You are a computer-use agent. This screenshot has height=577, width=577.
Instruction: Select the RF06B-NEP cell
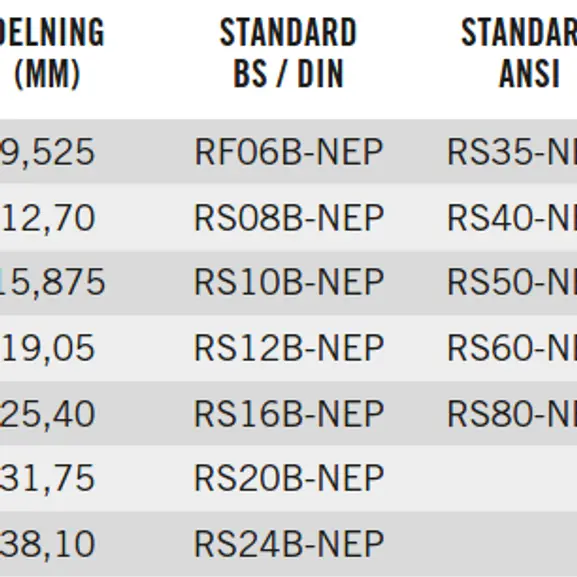pyautogui.click(x=289, y=152)
